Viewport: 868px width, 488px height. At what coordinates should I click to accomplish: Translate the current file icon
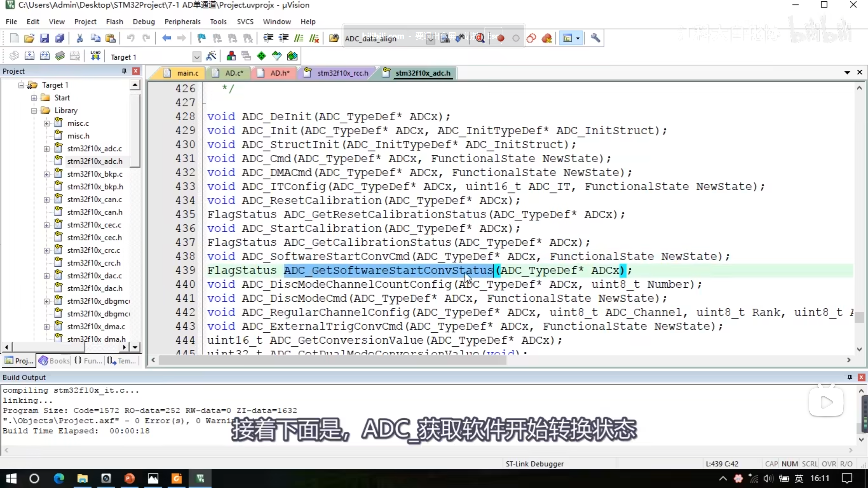click(14, 56)
